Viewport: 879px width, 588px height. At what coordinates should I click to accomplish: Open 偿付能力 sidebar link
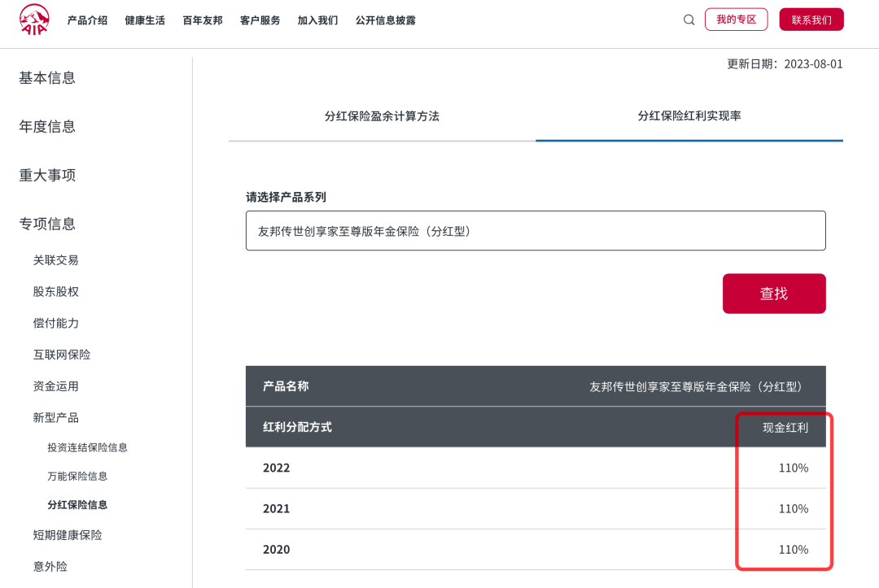(x=55, y=323)
